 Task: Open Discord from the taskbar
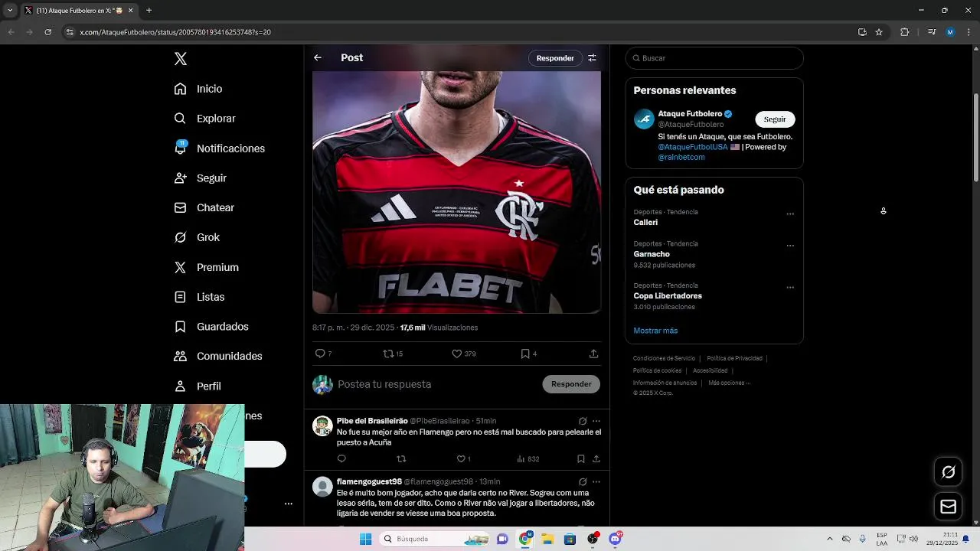point(615,539)
